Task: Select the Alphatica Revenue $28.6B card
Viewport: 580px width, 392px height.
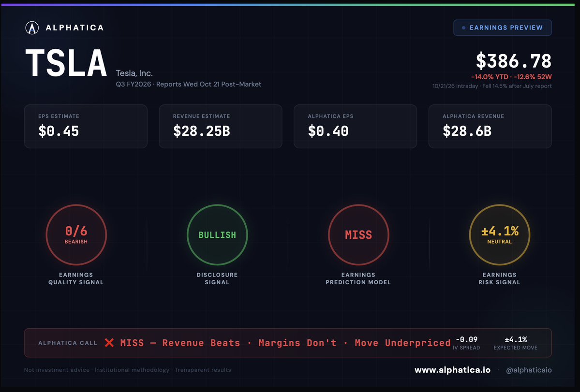Action: coord(490,126)
